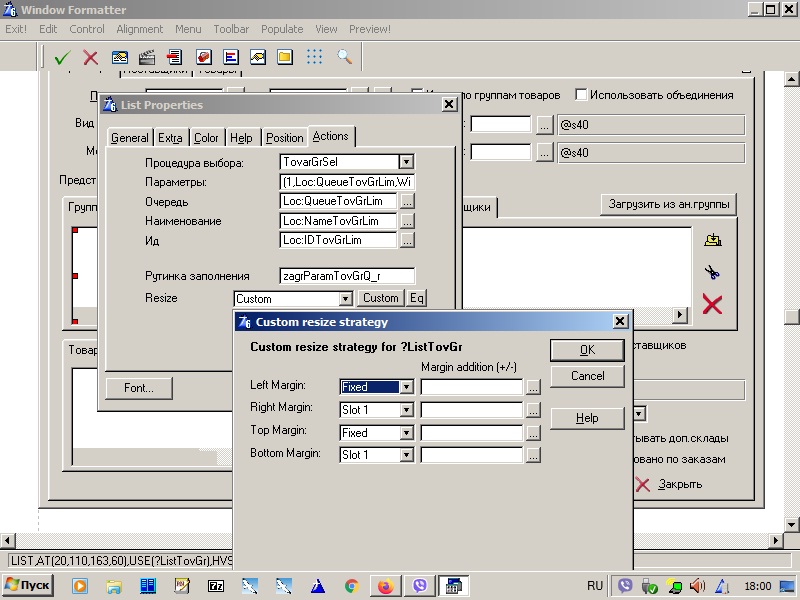This screenshot has height=600, width=800.
Task: Open the Процедура выбора dropdown
Action: (406, 162)
